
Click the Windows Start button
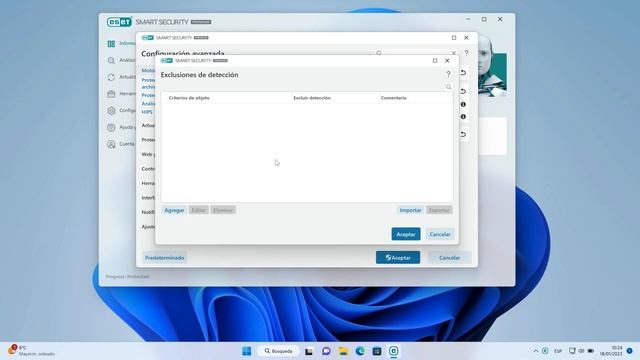point(247,351)
